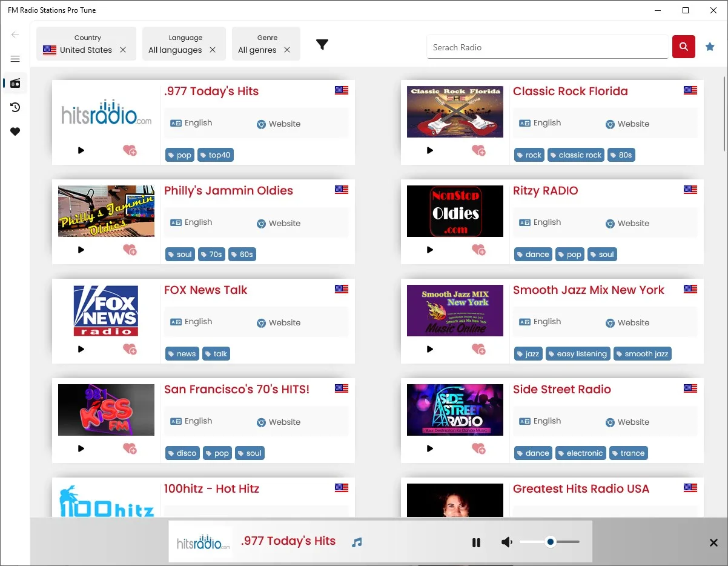Open the Genre filter dropdown
728x566 pixels.
[266, 44]
